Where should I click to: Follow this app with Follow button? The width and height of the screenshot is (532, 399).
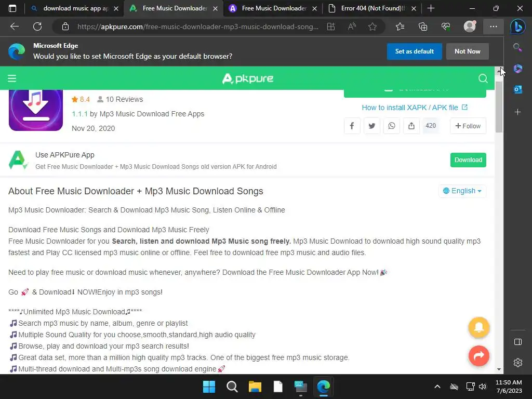tap(468, 126)
